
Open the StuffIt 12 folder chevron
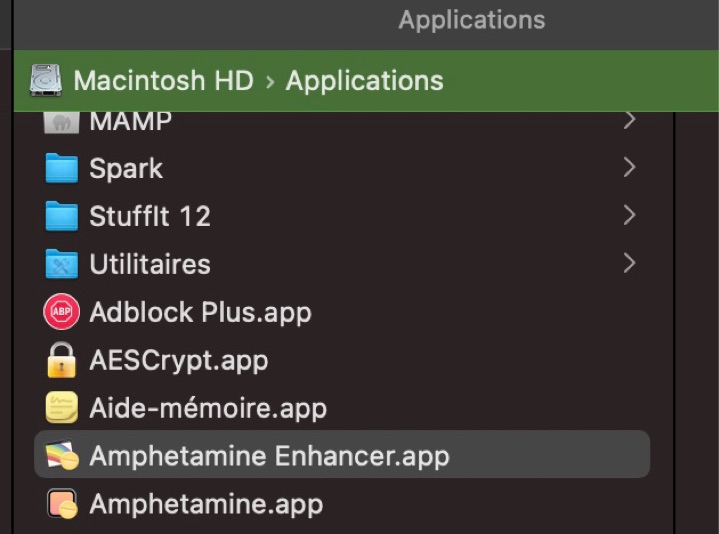pyautogui.click(x=629, y=216)
